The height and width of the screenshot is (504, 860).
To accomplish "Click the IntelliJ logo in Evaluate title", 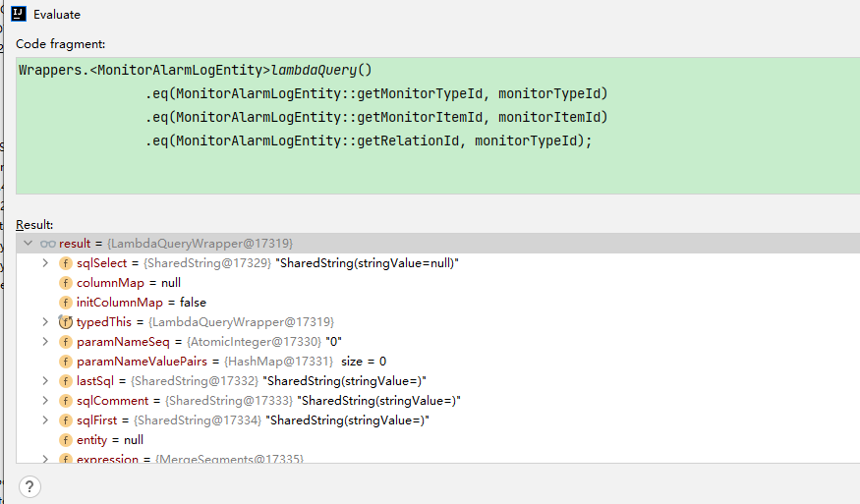I will pos(19,14).
